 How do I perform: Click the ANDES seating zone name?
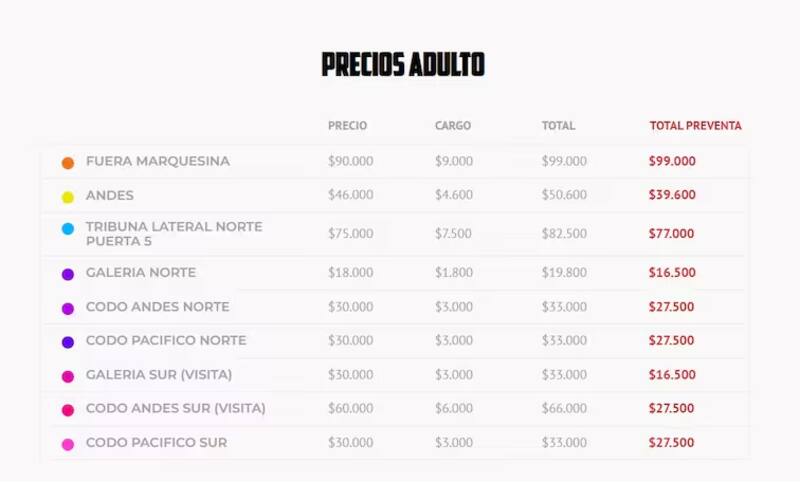point(109,195)
